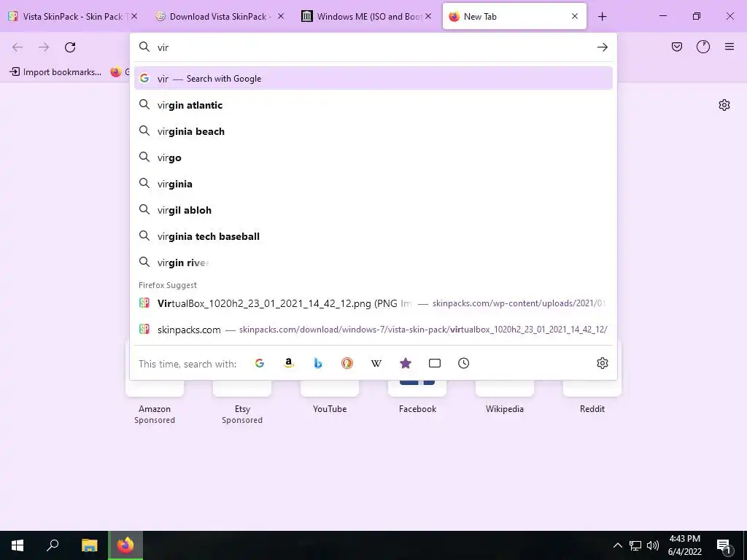Switch to Windows ME (ISO and Boot) tab

point(366,16)
